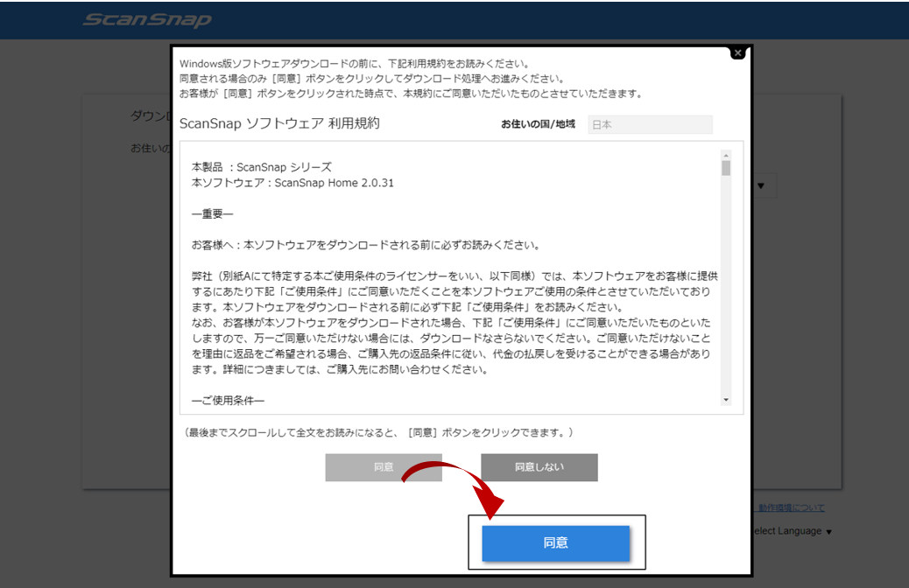Viewport: 909px width, 588px height.
Task: Expand the Select Language dropdown
Action: click(788, 531)
